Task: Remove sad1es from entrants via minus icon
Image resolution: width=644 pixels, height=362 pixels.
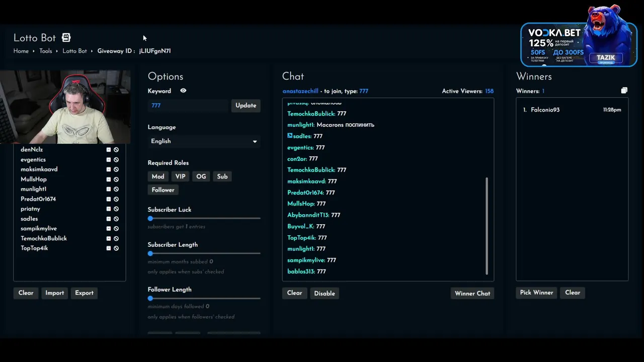Action: 108,219
